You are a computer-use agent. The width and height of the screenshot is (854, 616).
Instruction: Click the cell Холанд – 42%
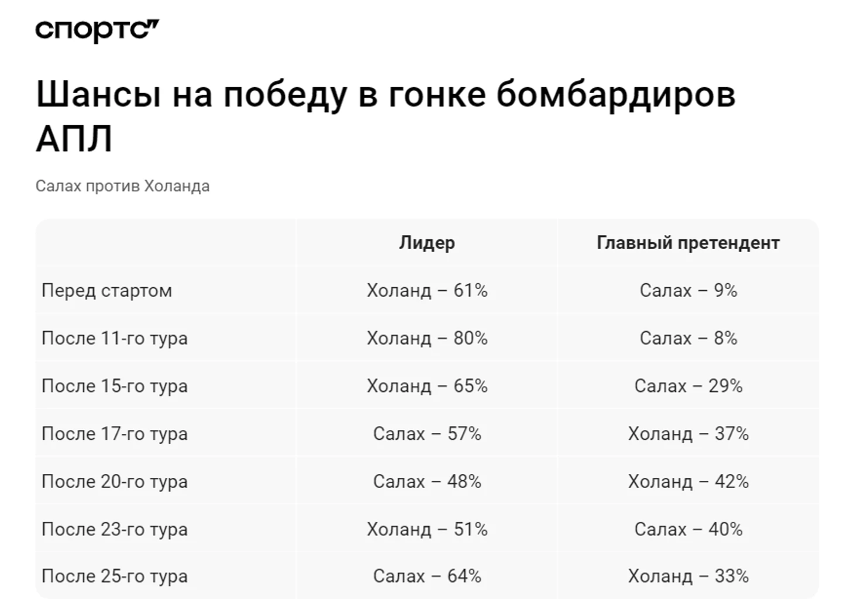(688, 481)
